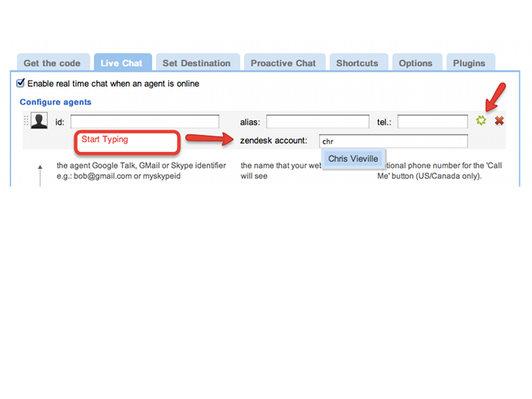Click the drag handle beside the agent avatar
This screenshot has width=532, height=399.
point(26,121)
